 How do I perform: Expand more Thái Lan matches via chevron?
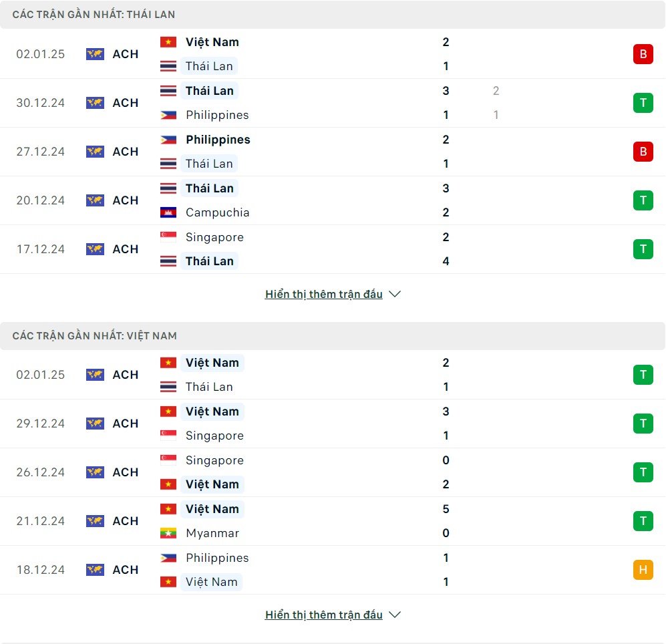(395, 294)
